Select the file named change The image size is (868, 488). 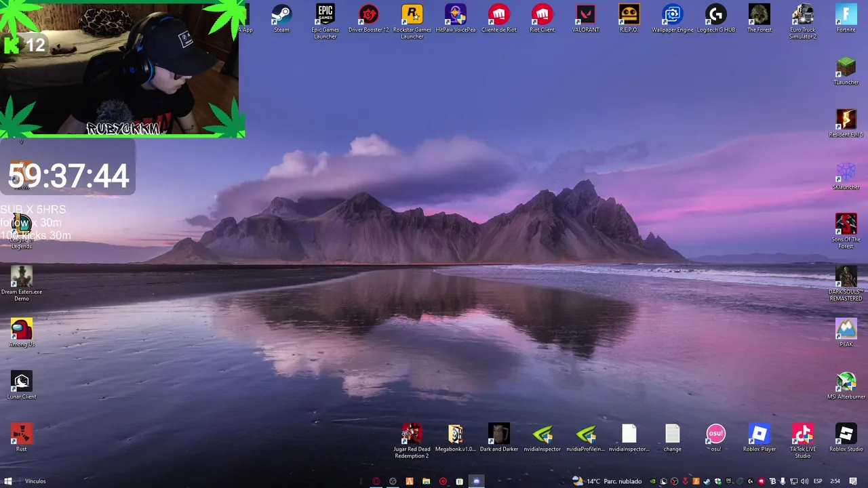673,437
